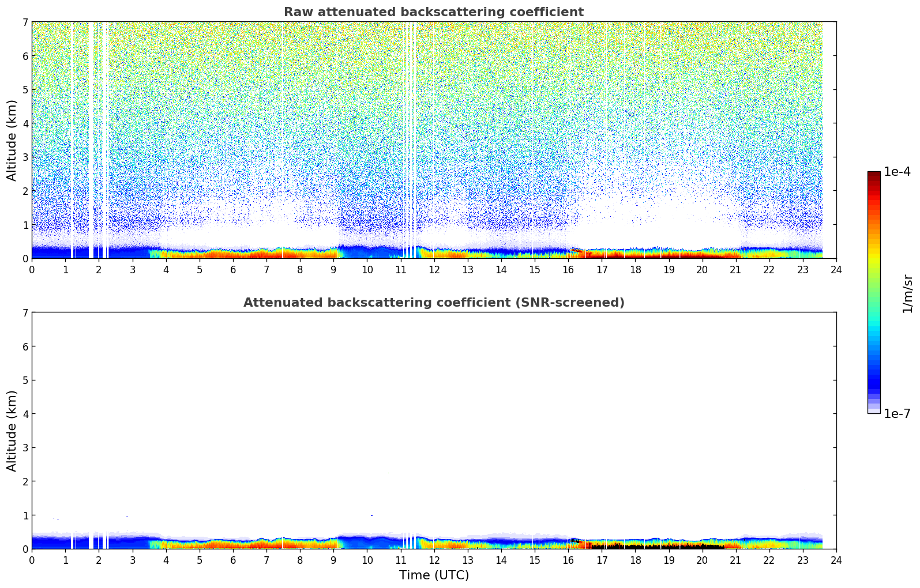
Task: Click altitude tick '7' on the raw plot
Action: point(25,22)
